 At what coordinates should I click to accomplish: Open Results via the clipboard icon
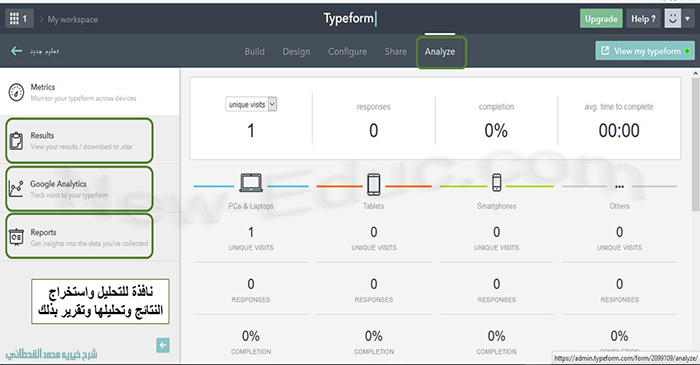click(x=16, y=141)
